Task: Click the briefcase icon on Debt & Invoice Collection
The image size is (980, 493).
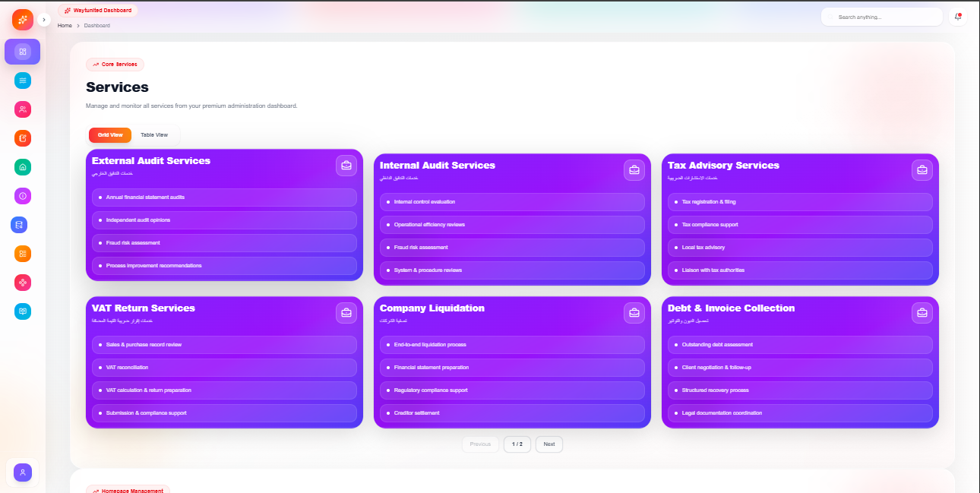Action: tap(922, 312)
